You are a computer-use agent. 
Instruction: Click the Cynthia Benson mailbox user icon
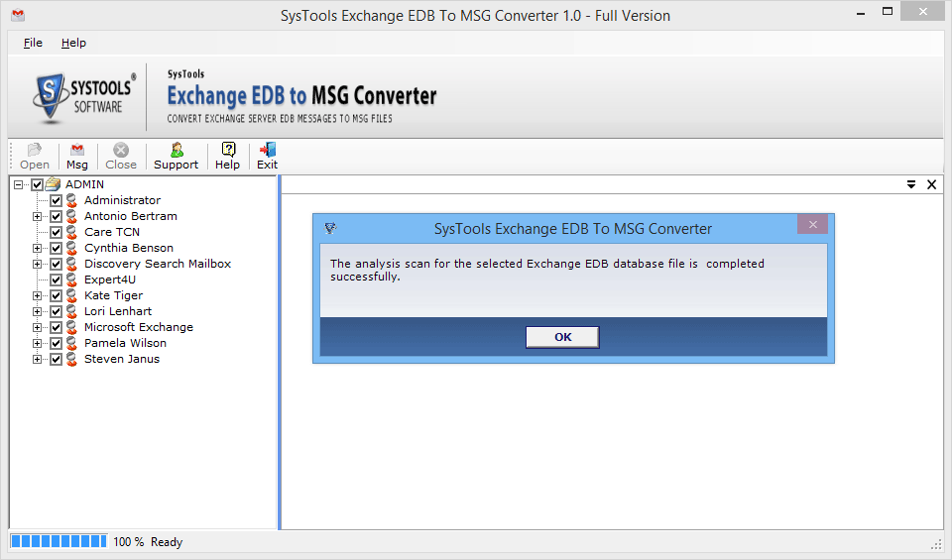pos(71,248)
